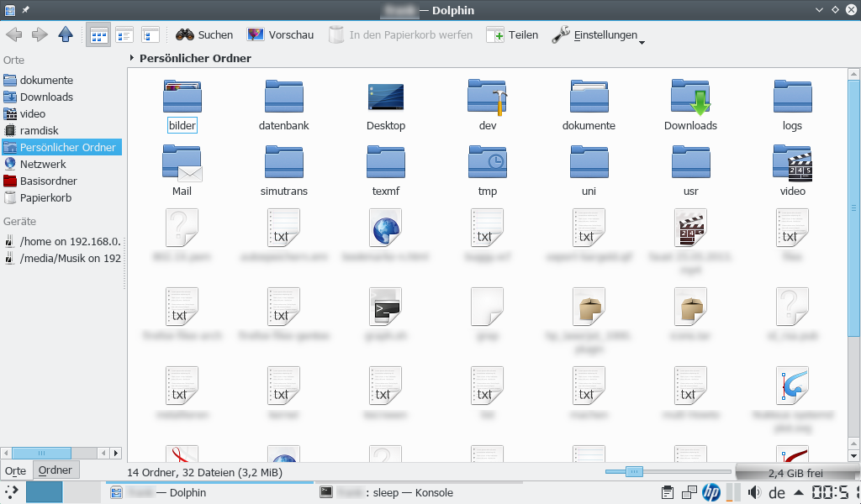Select the bilder folder thumbnail
The height and width of the screenshot is (504, 861).
pos(182,95)
